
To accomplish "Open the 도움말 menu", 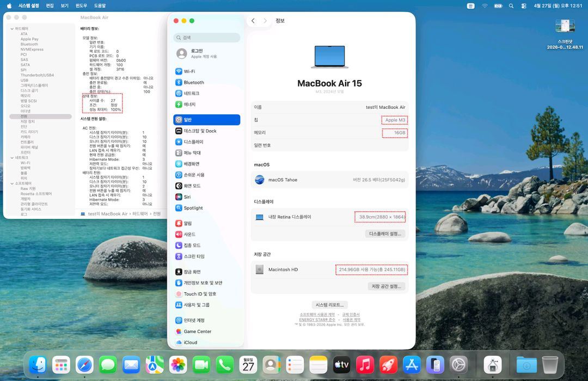I will (100, 5).
